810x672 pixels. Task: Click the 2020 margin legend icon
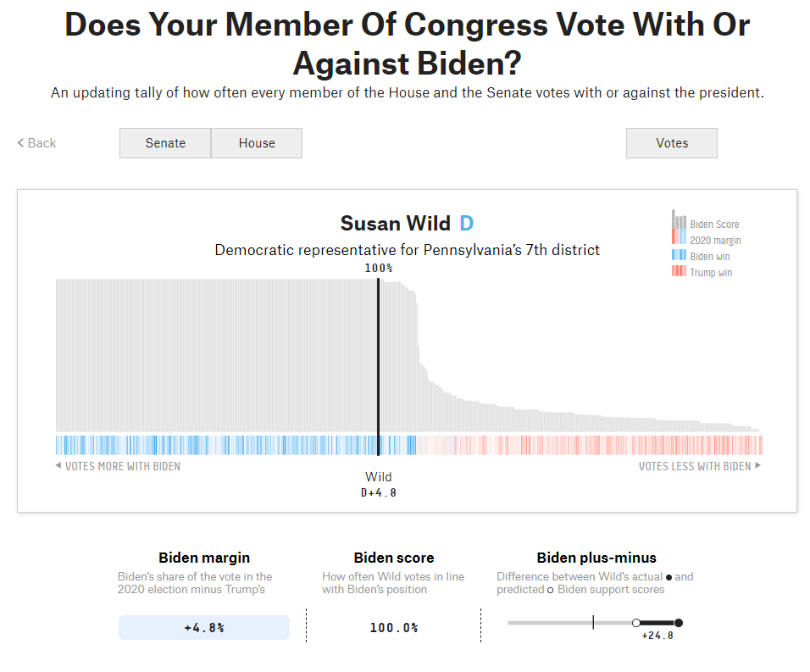[679, 240]
